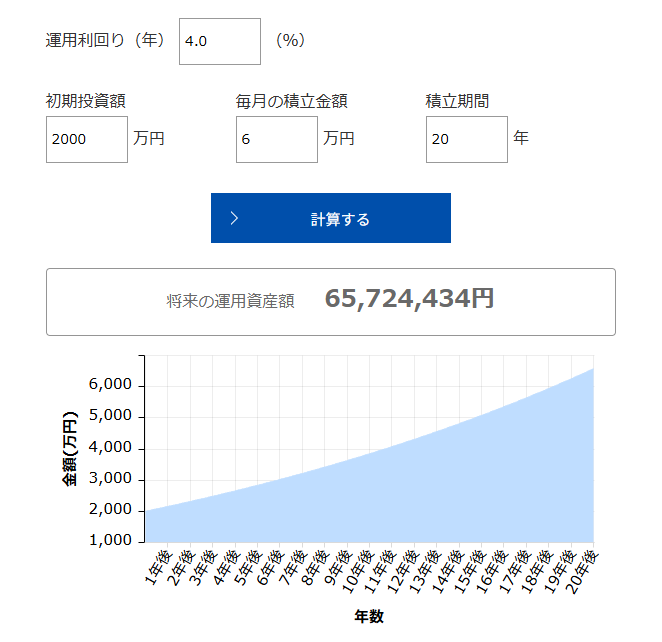Click the chevron arrow inside 計算する button

234,219
